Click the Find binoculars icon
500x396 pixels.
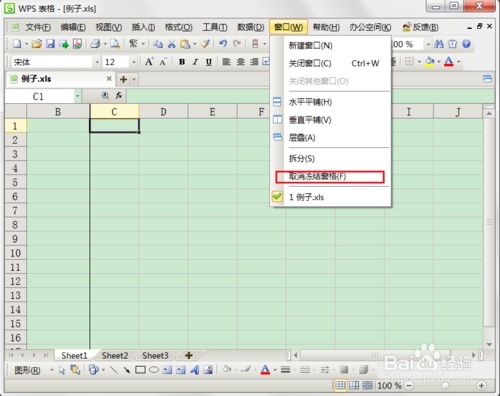[x=439, y=44]
